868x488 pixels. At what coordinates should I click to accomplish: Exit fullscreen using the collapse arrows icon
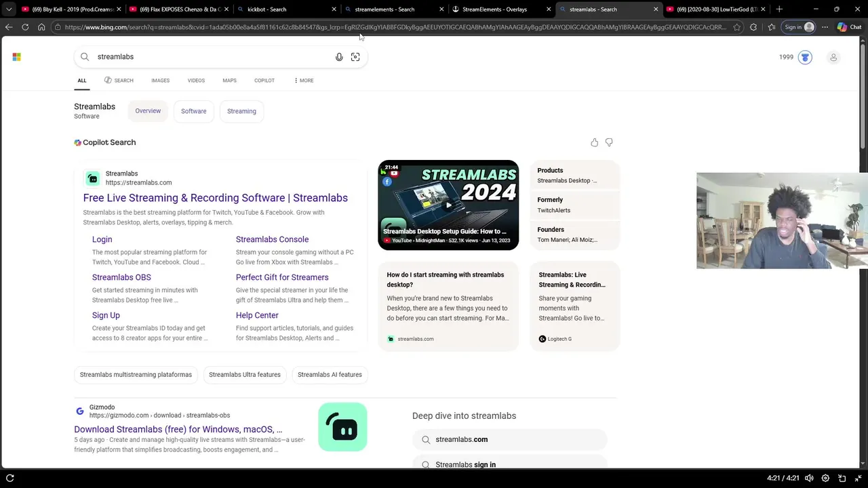tap(859, 478)
